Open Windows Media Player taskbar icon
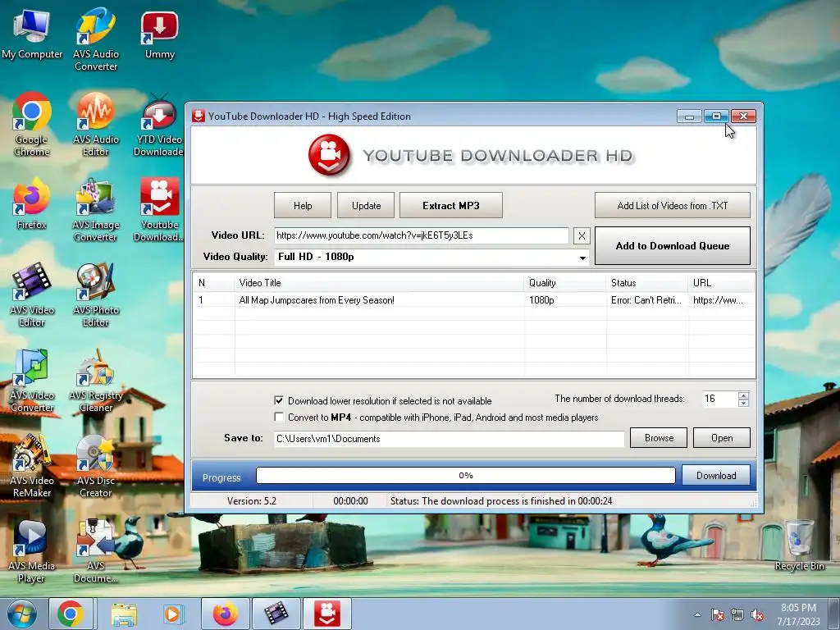Image resolution: width=840 pixels, height=630 pixels. pyautogui.click(x=172, y=614)
